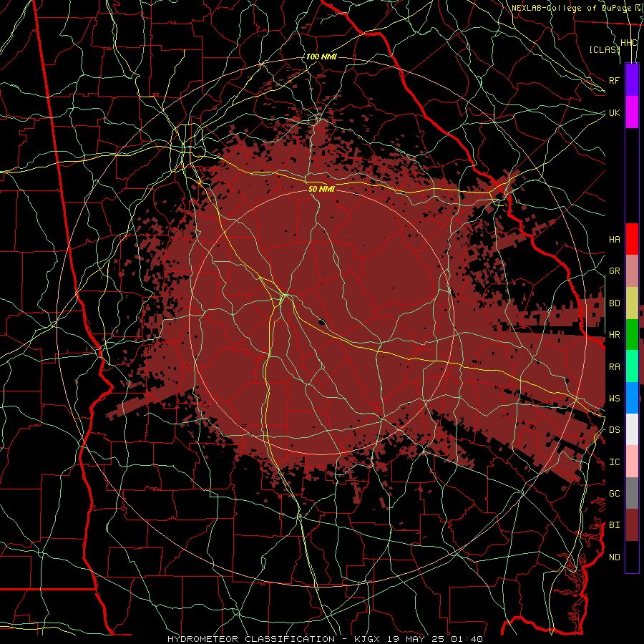Image resolution: width=644 pixels, height=644 pixels.
Task: Click the WS blue legend swatch
Action: tap(632, 398)
